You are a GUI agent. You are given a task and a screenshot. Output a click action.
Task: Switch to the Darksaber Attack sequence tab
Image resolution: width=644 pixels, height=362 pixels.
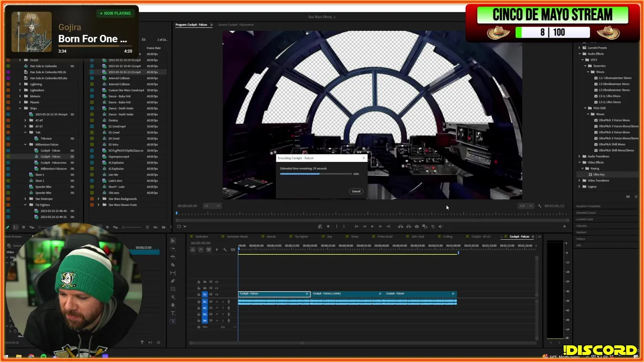[x=237, y=237]
